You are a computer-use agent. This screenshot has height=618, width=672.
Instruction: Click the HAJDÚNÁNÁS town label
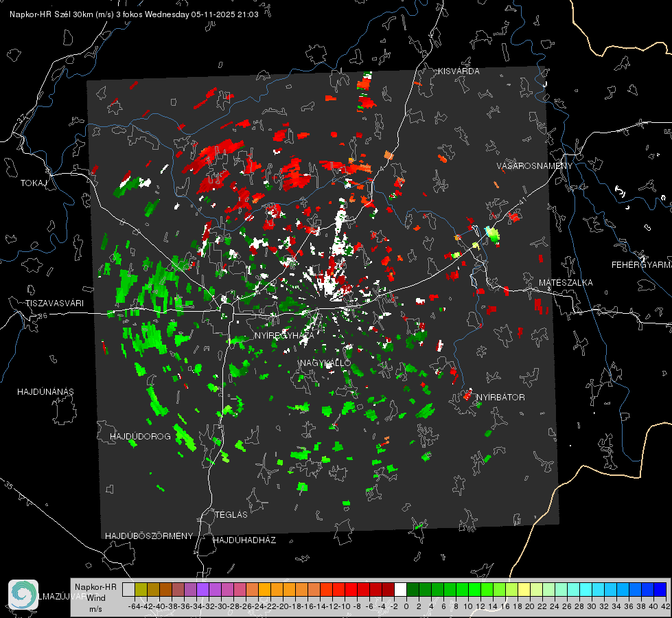pyautogui.click(x=45, y=392)
